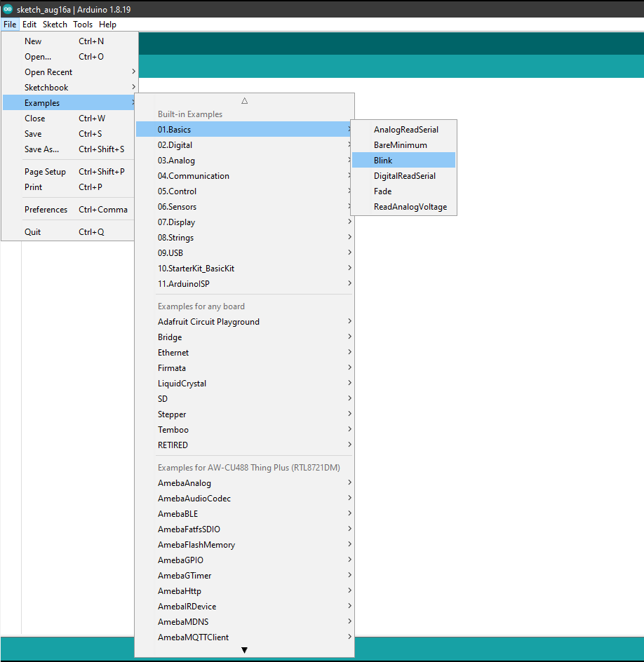Open the Tools menu
The width and height of the screenshot is (644, 662).
[83, 25]
